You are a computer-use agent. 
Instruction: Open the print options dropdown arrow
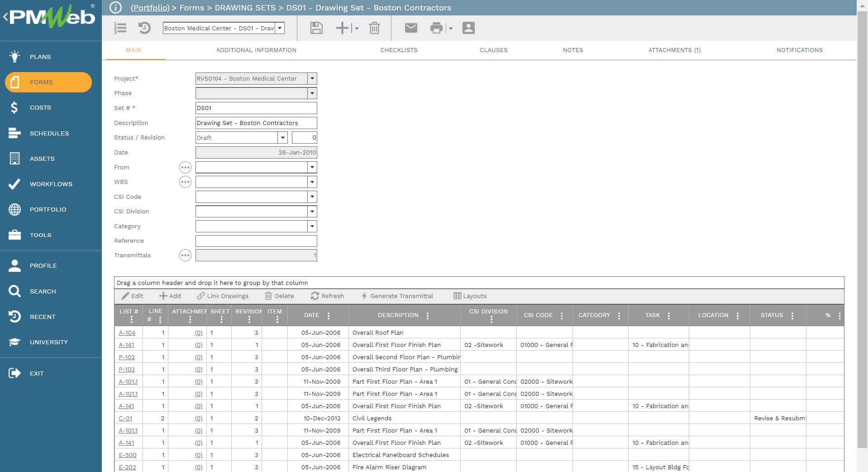(451, 28)
